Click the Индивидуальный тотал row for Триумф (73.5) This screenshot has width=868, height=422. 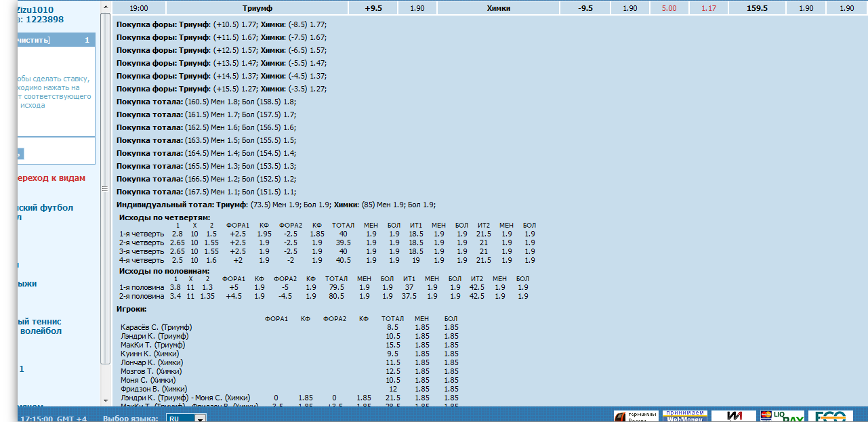click(x=276, y=205)
